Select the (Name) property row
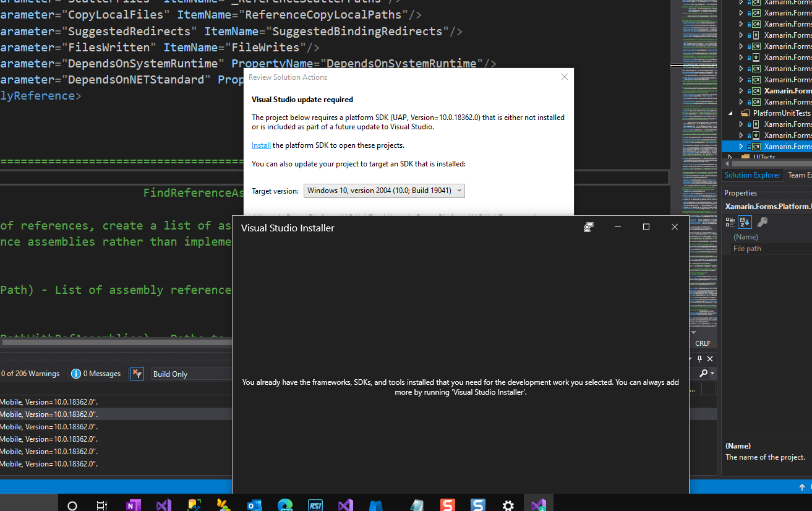The image size is (812, 511). [767, 236]
